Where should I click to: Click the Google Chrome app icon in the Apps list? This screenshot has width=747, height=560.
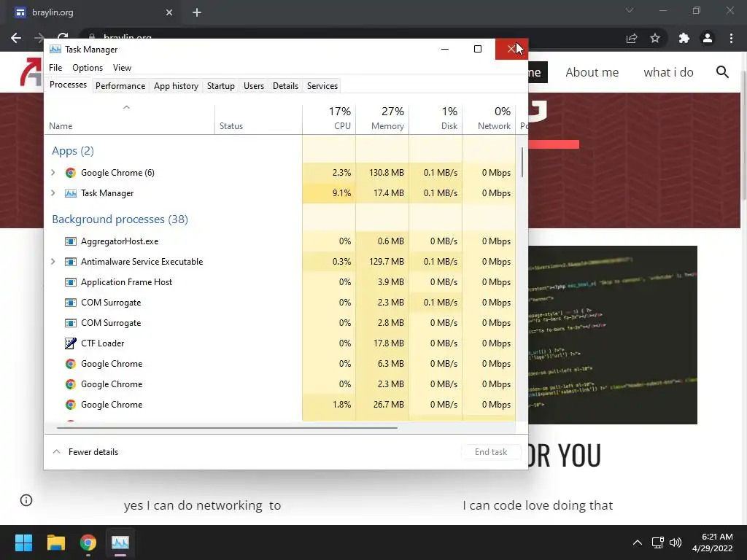(x=71, y=173)
